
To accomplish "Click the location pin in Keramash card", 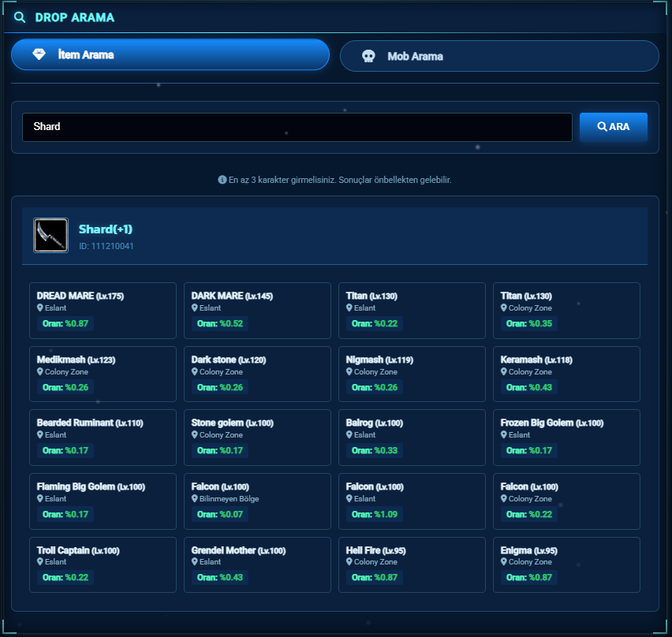I will point(504,371).
